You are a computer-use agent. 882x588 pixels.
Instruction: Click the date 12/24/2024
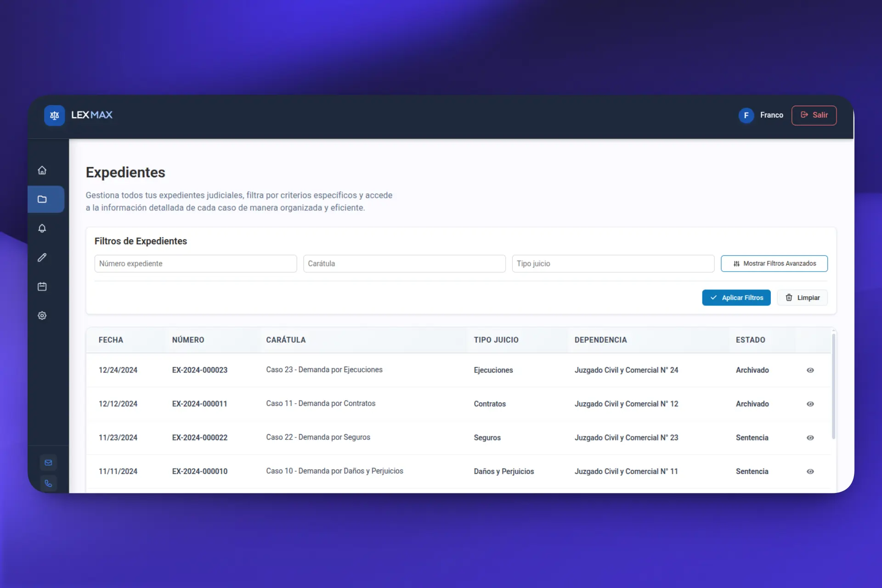pos(118,370)
